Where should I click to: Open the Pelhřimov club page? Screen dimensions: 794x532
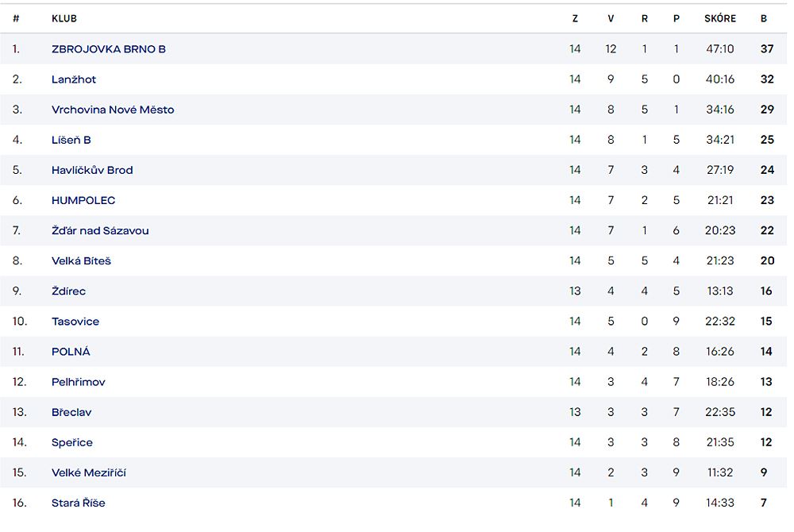click(78, 382)
